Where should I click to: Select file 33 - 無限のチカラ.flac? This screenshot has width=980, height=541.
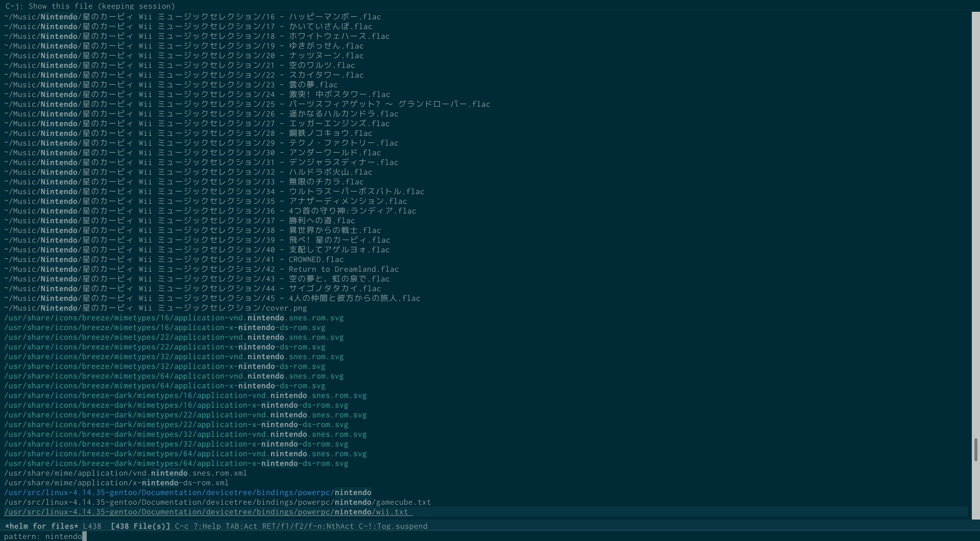pyautogui.click(x=184, y=182)
